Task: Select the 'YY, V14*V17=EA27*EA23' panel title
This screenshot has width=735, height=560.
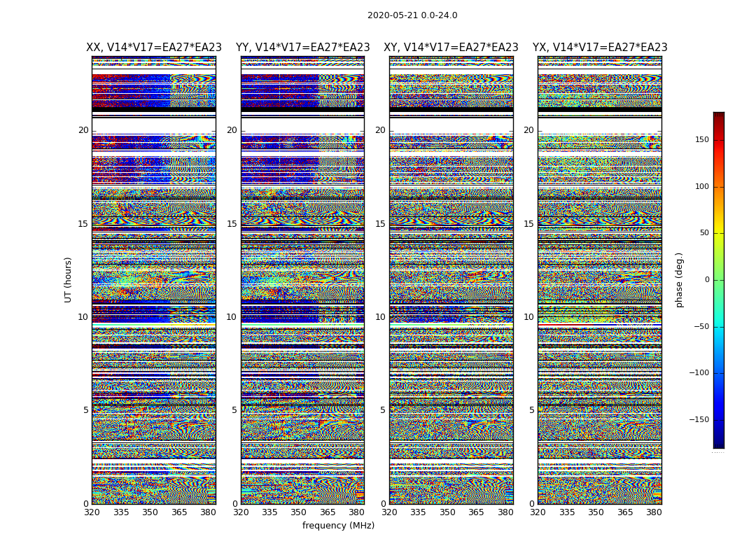Action: [x=303, y=48]
